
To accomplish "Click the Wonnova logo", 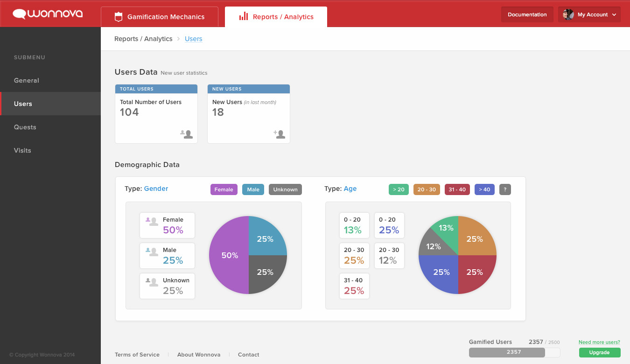I will [48, 14].
